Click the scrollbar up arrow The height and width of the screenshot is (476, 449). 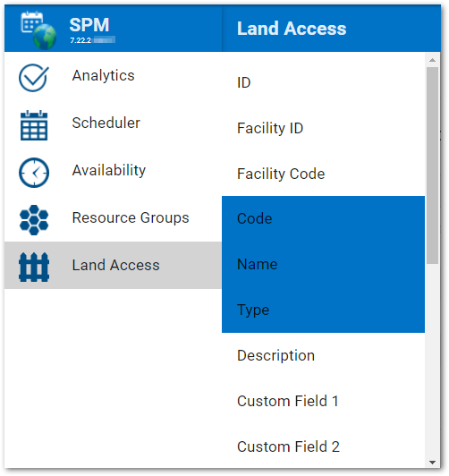tap(432, 60)
